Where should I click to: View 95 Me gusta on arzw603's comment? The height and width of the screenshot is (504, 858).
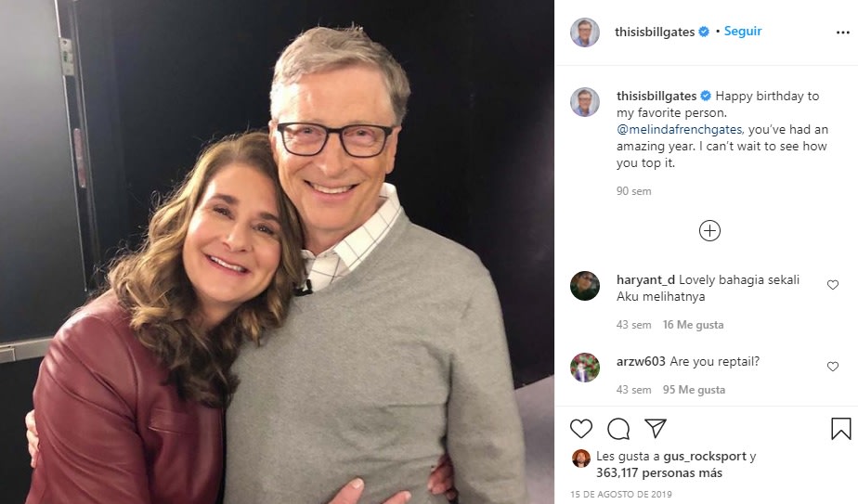tap(693, 390)
